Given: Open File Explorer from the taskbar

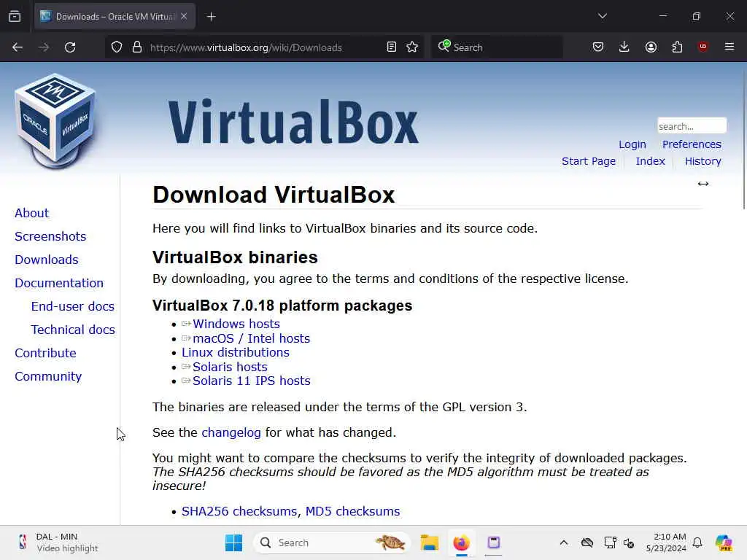Looking at the screenshot, I should tap(429, 542).
